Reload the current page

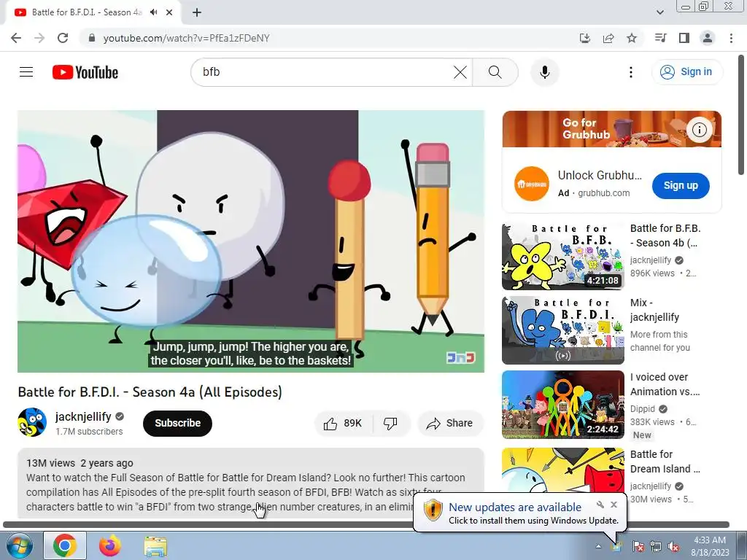point(63,38)
